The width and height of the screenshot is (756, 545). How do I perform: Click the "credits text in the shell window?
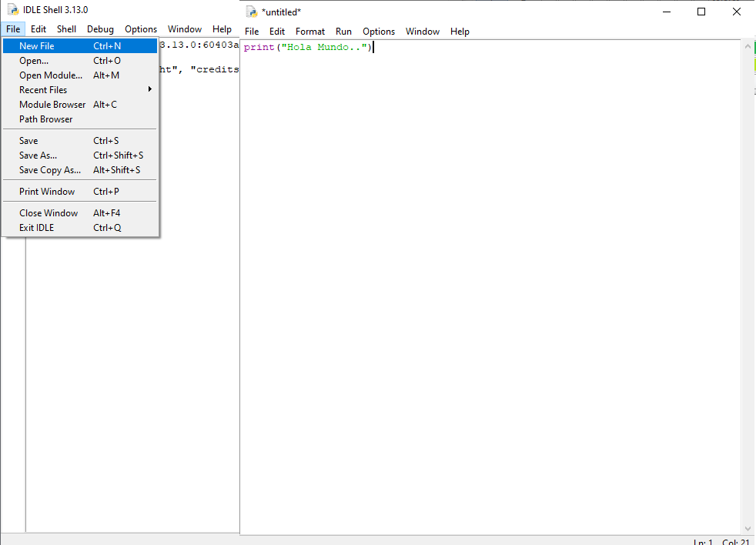pyautogui.click(x=215, y=69)
